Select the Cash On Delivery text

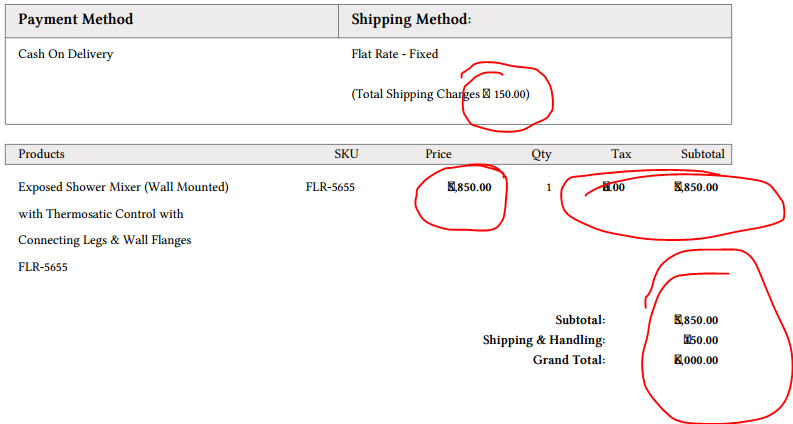coord(66,54)
